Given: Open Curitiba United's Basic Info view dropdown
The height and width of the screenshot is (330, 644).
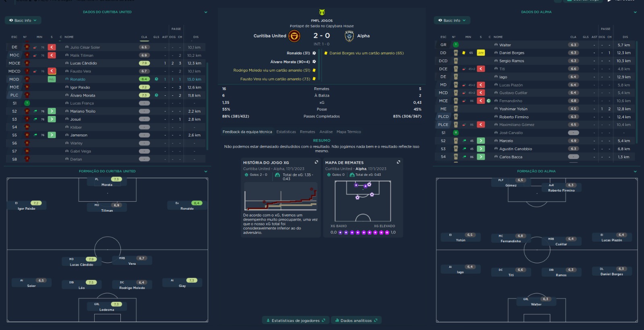Looking at the screenshot, I should (x=23, y=21).
